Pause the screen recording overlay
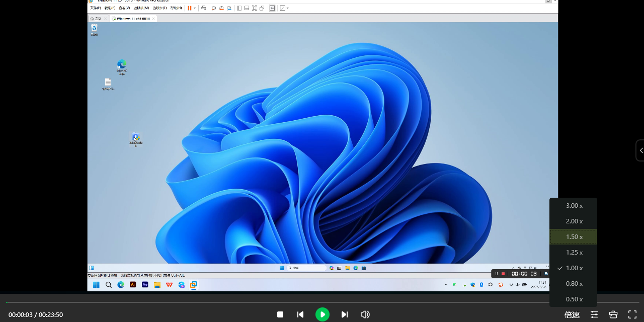This screenshot has width=644, height=322. [x=497, y=274]
